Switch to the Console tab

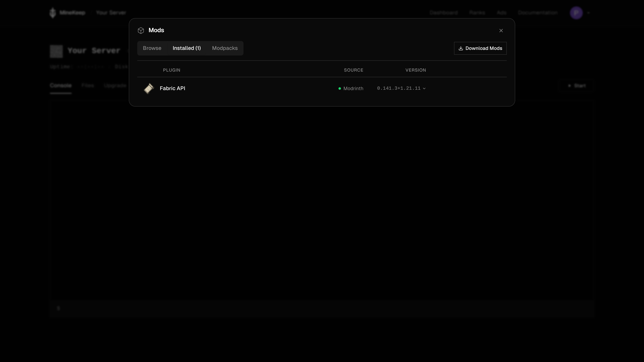pos(61,85)
